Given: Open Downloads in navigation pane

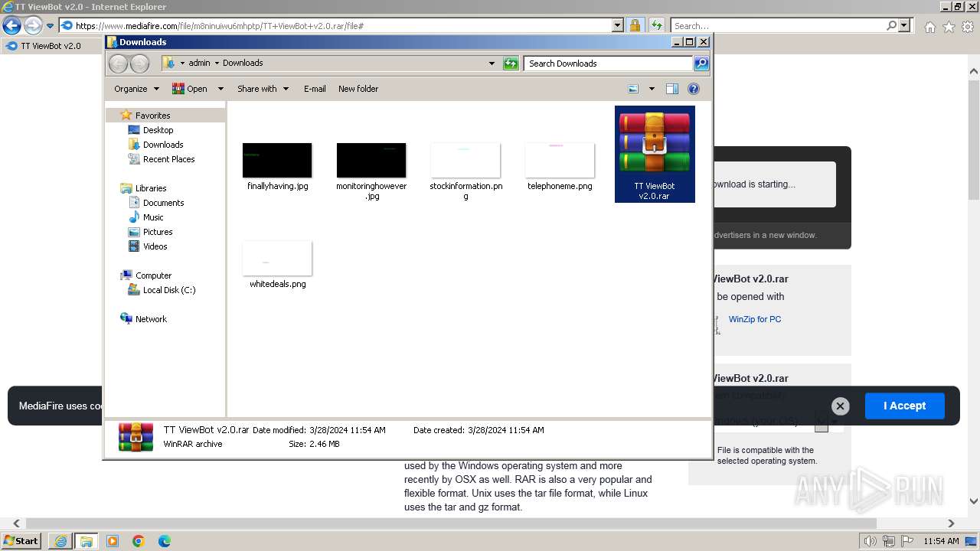Looking at the screenshot, I should (x=163, y=145).
